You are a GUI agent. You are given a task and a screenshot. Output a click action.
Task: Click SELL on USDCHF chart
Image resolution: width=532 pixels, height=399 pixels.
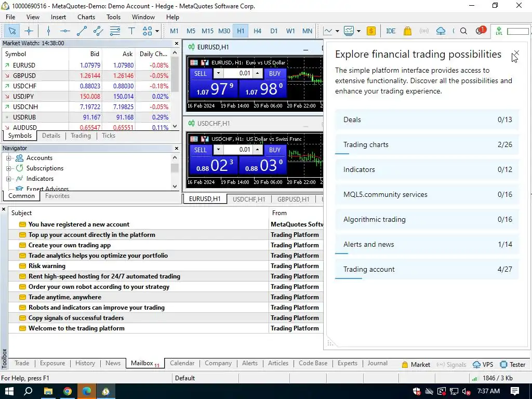(x=200, y=150)
